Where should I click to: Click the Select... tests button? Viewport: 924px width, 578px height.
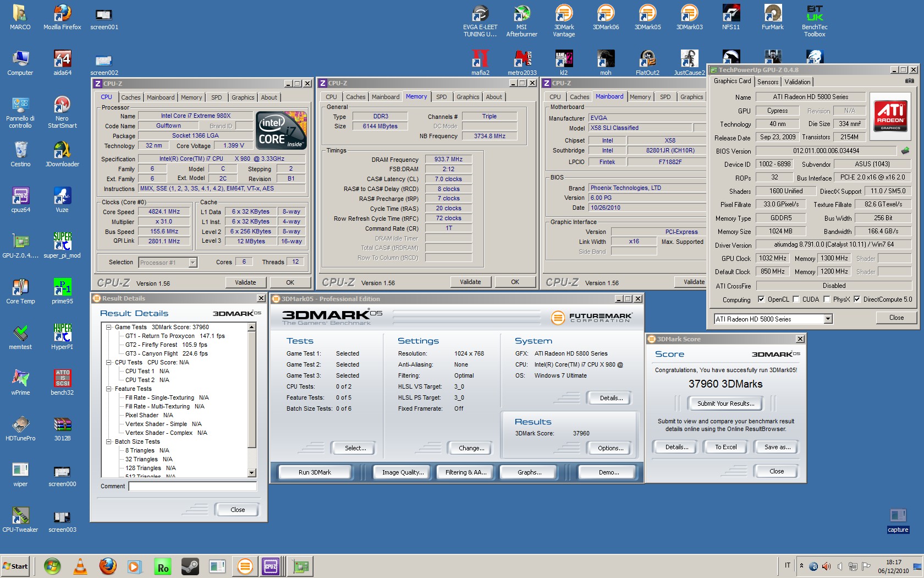click(355, 448)
